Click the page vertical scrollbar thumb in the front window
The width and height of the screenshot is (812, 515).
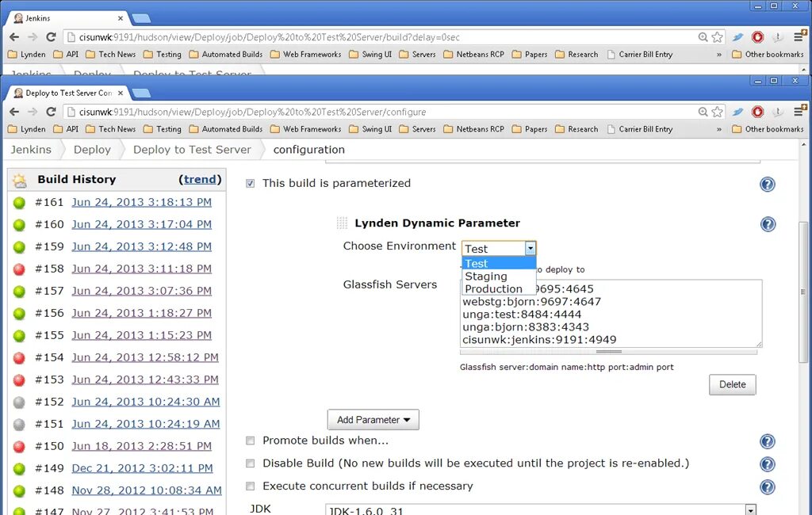tap(802, 292)
